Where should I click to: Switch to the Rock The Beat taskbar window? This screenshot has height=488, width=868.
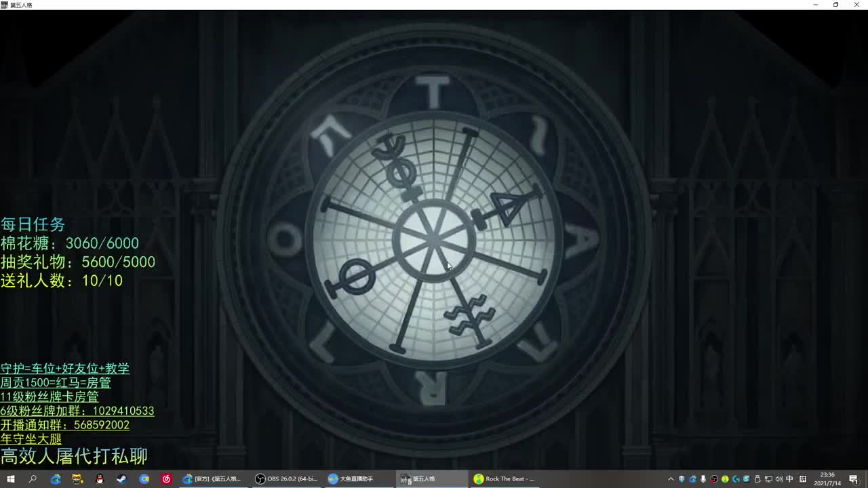[x=504, y=479]
